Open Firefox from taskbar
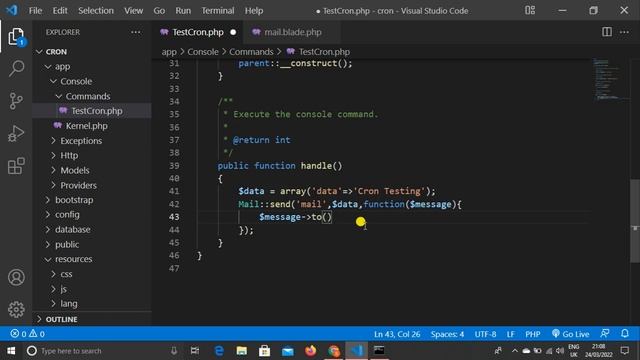 pyautogui.click(x=311, y=351)
